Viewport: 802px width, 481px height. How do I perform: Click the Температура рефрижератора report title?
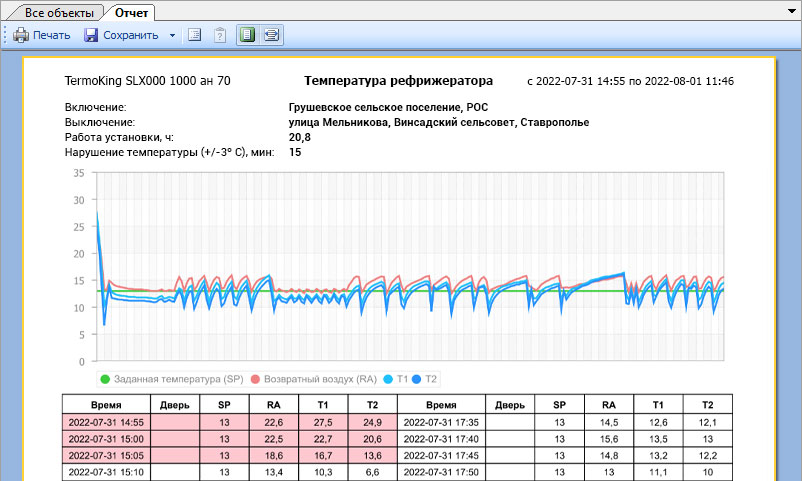(398, 80)
